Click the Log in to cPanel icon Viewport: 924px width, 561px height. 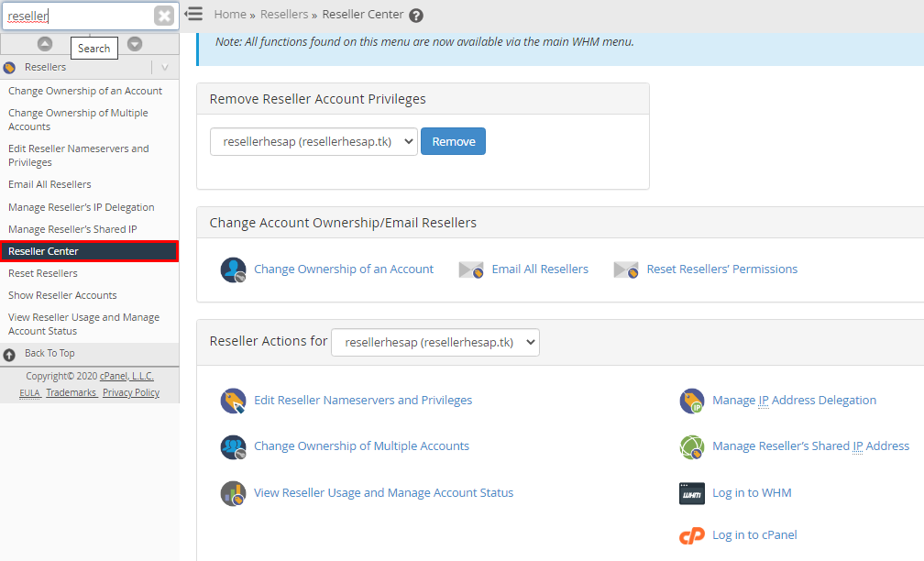[x=692, y=535]
